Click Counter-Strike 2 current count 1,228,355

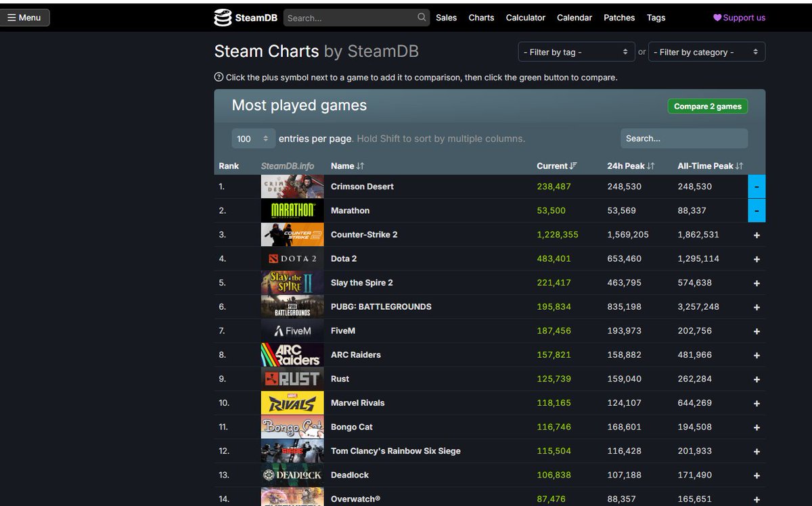pyautogui.click(x=558, y=235)
